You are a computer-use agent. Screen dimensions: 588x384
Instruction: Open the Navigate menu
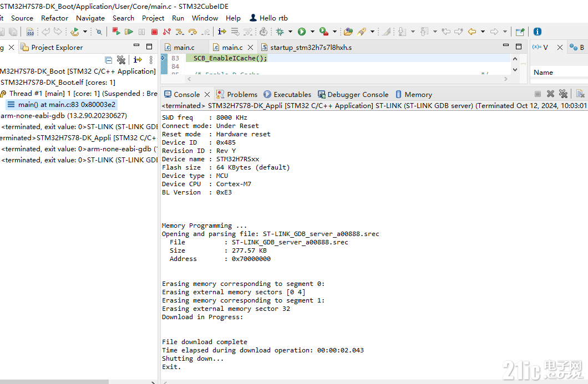click(x=90, y=18)
